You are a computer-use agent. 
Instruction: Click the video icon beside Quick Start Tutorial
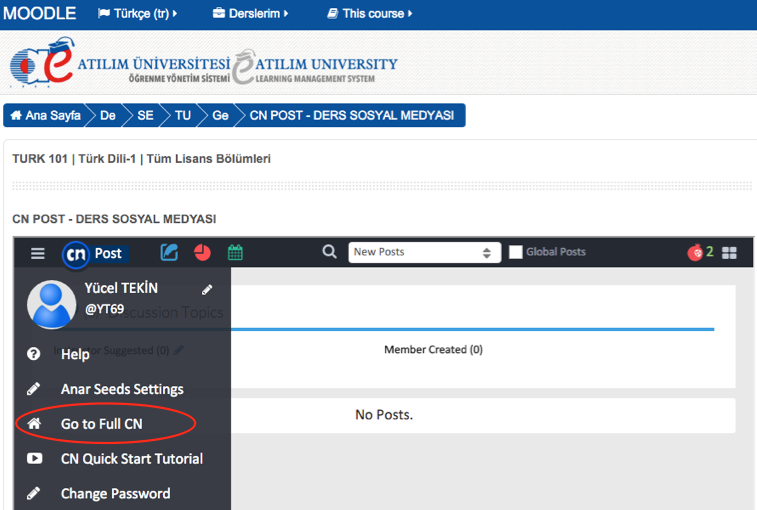point(34,458)
